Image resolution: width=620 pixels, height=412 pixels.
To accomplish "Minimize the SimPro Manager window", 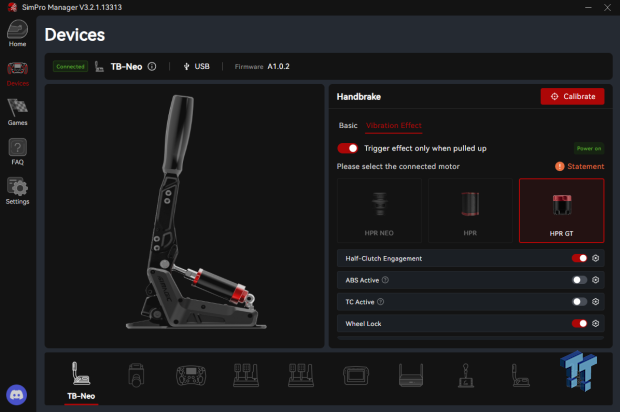I will click(x=588, y=8).
